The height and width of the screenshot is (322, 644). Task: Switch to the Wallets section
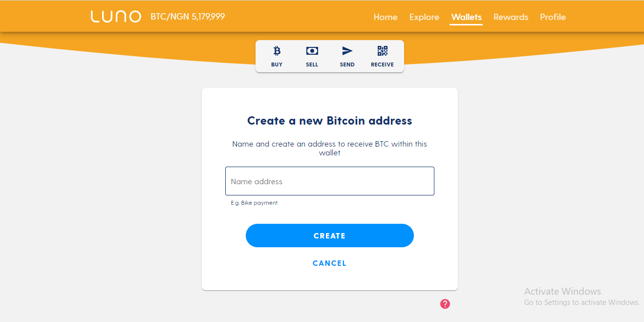pyautogui.click(x=467, y=17)
